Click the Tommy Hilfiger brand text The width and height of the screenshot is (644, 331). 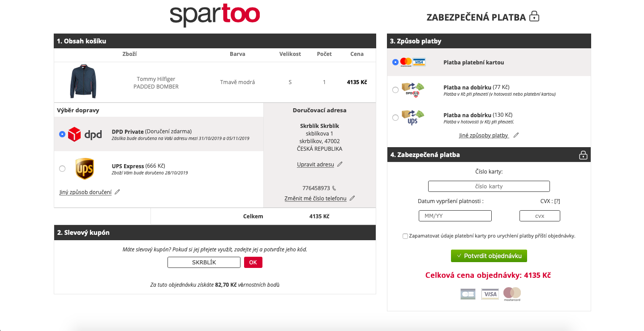(x=156, y=79)
